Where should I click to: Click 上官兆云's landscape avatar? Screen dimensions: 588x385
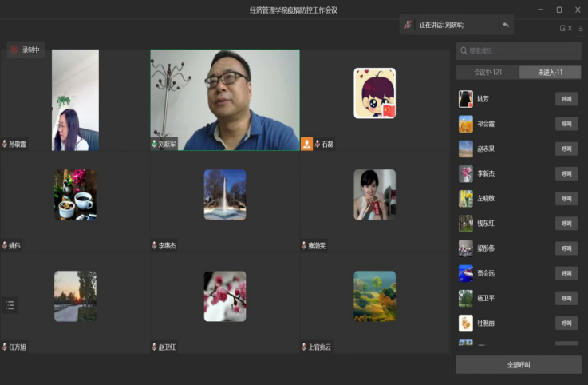tap(374, 296)
